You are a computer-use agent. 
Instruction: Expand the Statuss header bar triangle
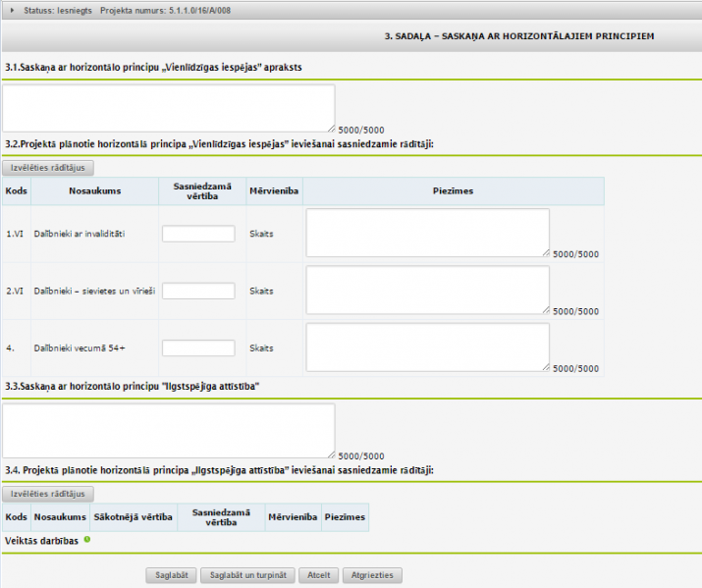click(11, 10)
